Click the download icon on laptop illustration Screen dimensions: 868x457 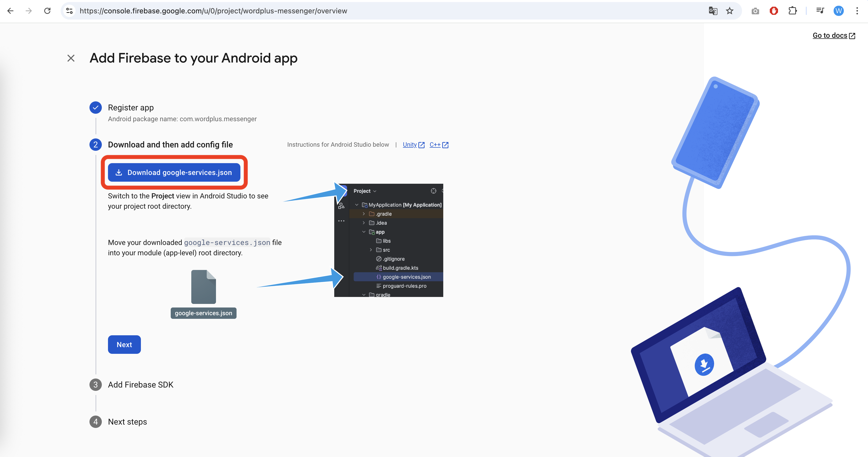click(x=704, y=364)
